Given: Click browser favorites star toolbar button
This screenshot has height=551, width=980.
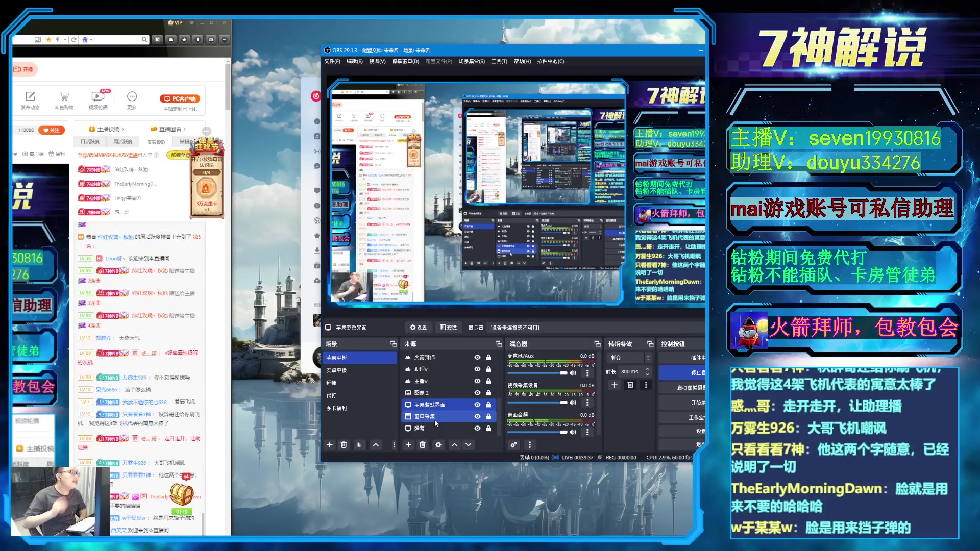Looking at the screenshot, I should click(x=184, y=39).
